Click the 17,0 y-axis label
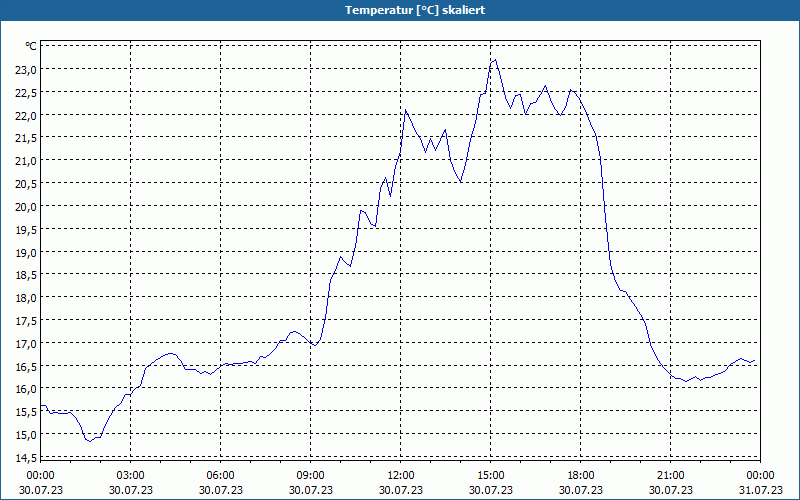 pos(26,344)
